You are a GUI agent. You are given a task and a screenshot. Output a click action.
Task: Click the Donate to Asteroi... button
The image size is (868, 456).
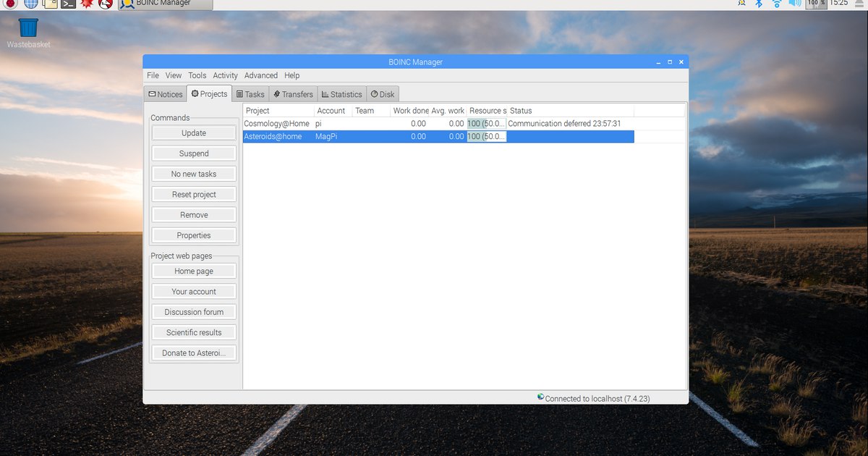click(194, 353)
